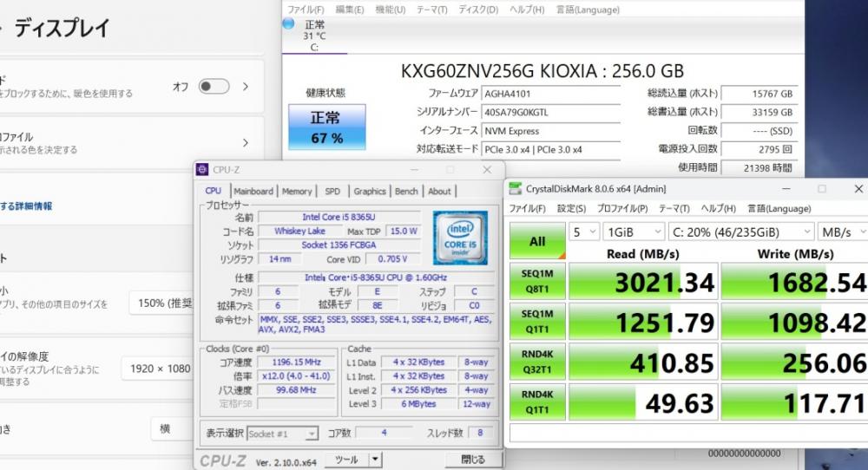Click the interface field showing NVM Express
This screenshot has height=470, width=868.
coord(551,131)
